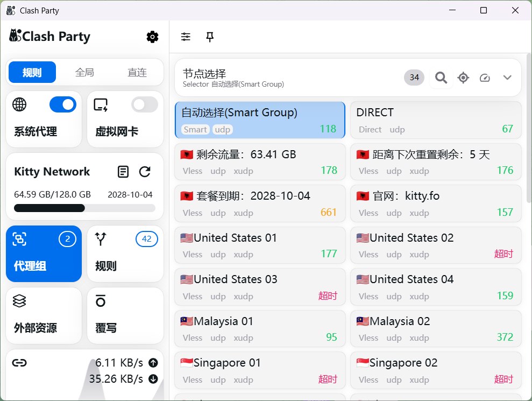Click the 规则 branch icon
This screenshot has height=401, width=532.
(101, 239)
